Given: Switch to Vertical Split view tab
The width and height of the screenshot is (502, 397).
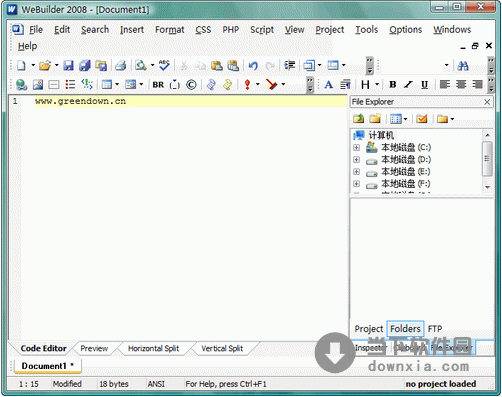Looking at the screenshot, I should click(x=222, y=349).
